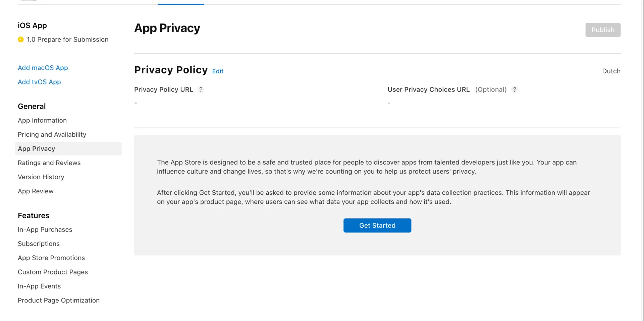
Task: Open App Store Promotions
Action: tap(51, 258)
